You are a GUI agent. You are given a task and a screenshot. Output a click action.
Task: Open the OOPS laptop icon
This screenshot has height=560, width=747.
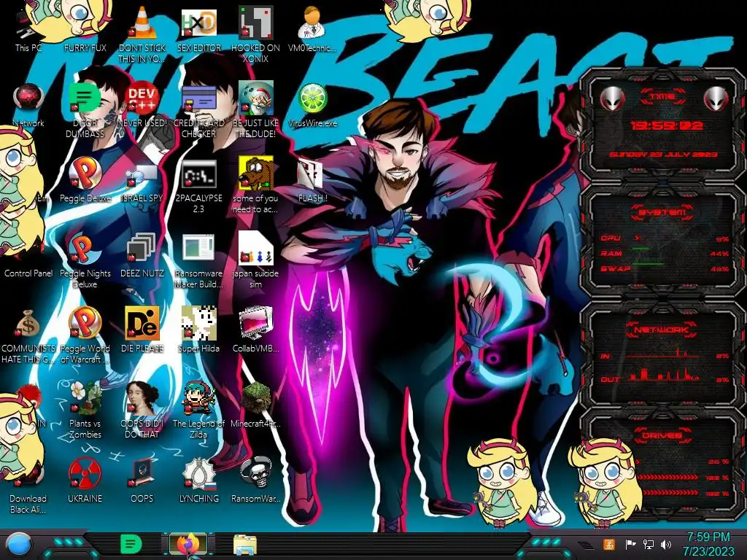(142, 473)
